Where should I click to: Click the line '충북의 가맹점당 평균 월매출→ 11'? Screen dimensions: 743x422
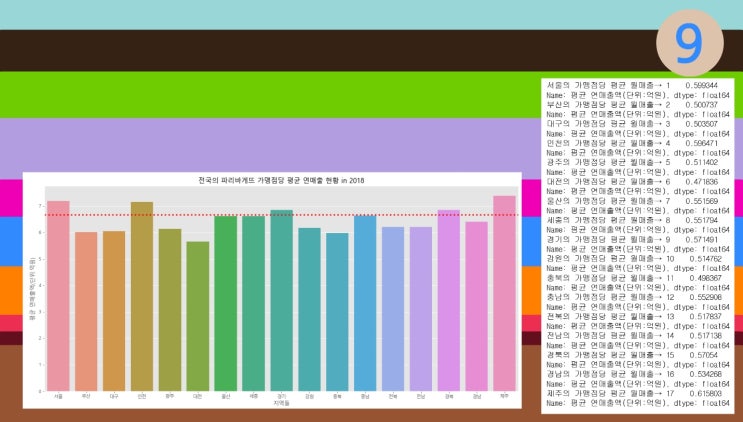pos(610,278)
